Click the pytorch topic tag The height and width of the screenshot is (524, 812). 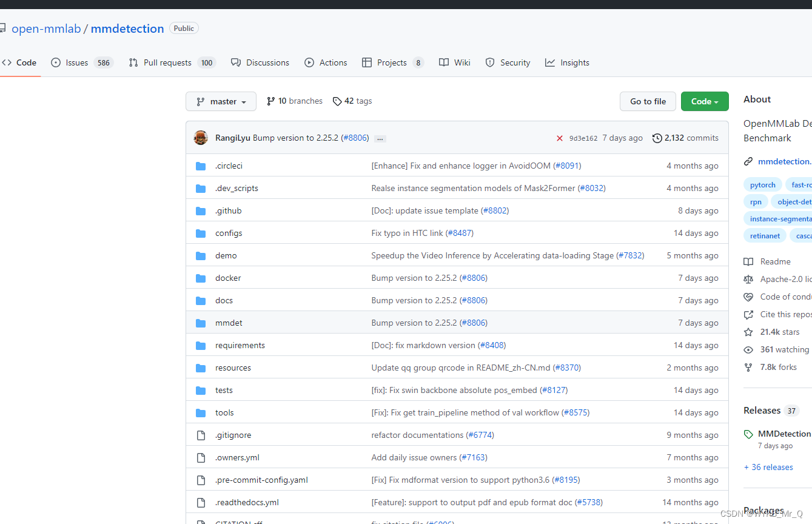click(x=762, y=185)
